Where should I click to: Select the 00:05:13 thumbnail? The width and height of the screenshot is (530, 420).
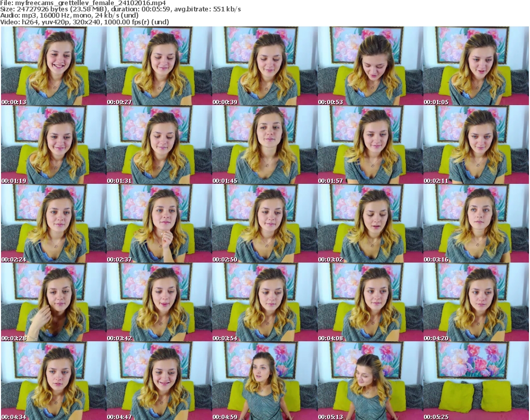[370, 381]
